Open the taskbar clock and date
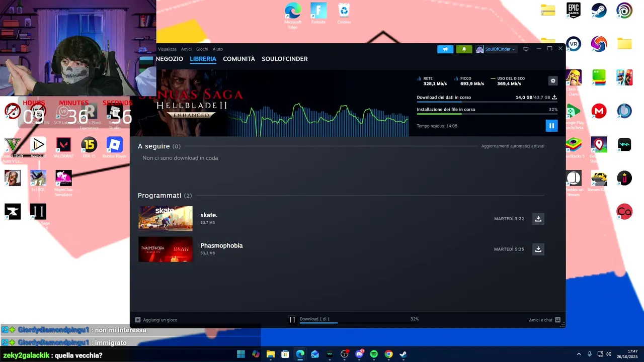Viewport: 644px width, 362px height. (x=628, y=354)
